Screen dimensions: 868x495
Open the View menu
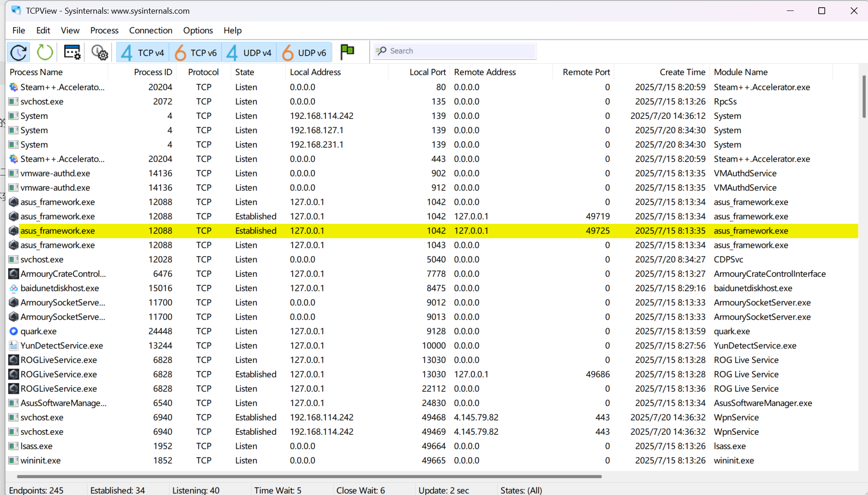point(70,31)
